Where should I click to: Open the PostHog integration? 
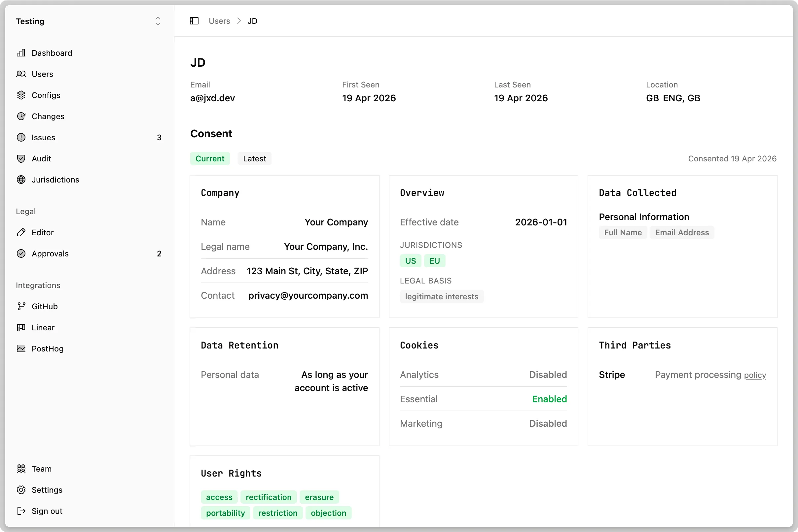(47, 349)
